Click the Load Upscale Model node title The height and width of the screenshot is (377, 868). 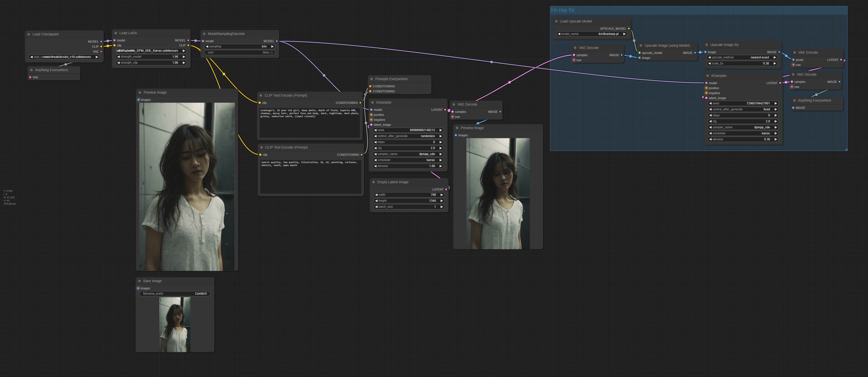pos(576,21)
